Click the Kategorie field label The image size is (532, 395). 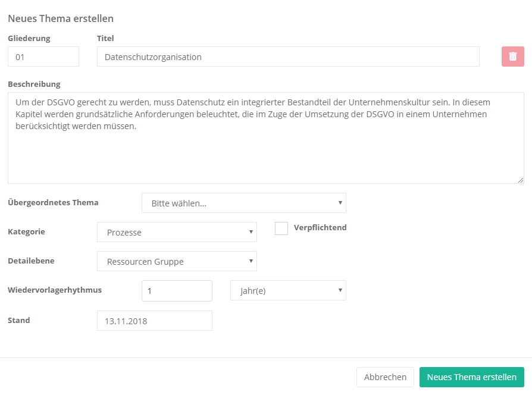(x=26, y=231)
